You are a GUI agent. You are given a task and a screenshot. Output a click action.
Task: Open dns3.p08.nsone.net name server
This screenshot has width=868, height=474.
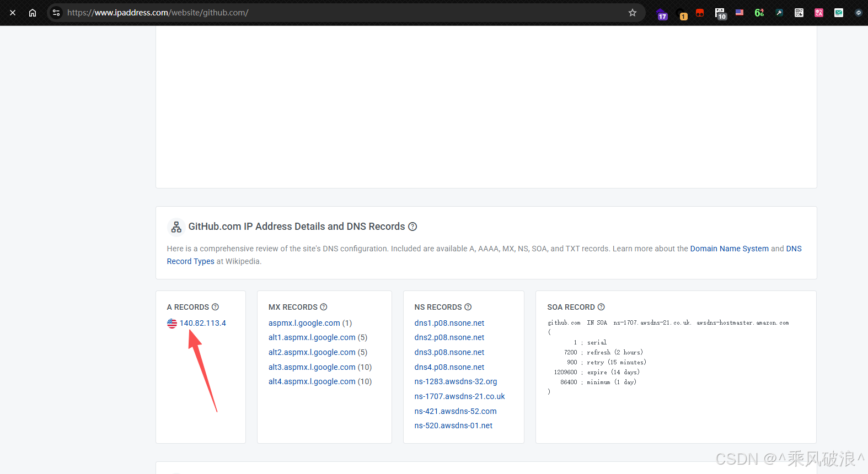[449, 352]
